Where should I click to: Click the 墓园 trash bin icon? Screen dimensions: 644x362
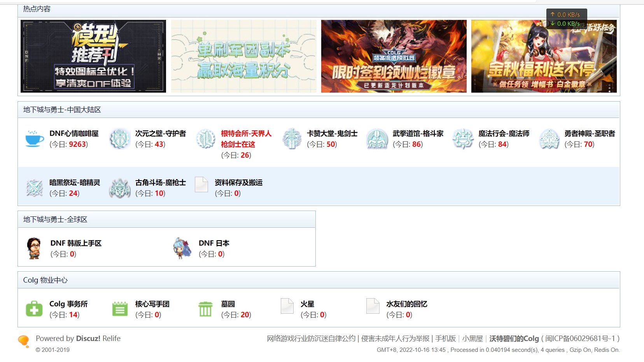(206, 309)
